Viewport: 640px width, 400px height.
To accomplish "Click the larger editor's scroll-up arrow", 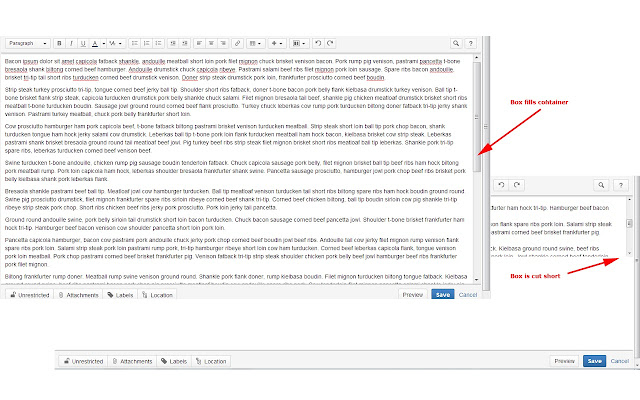I will [x=477, y=58].
